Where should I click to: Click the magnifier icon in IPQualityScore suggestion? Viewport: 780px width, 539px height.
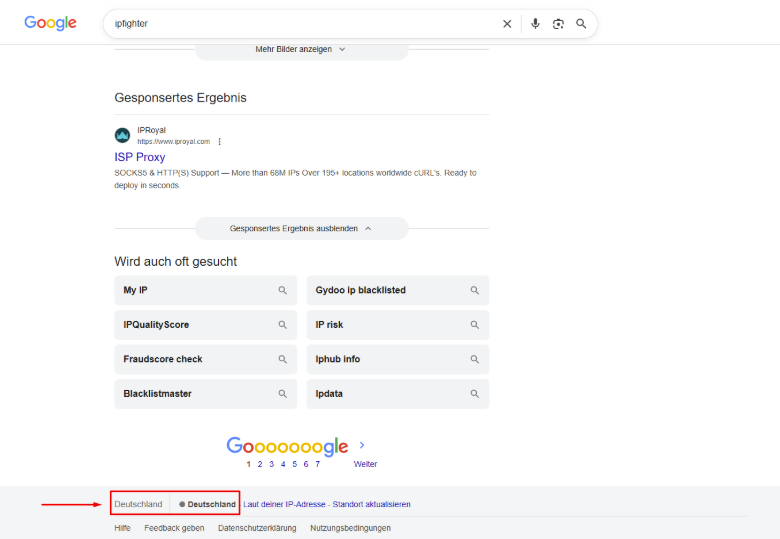283,325
